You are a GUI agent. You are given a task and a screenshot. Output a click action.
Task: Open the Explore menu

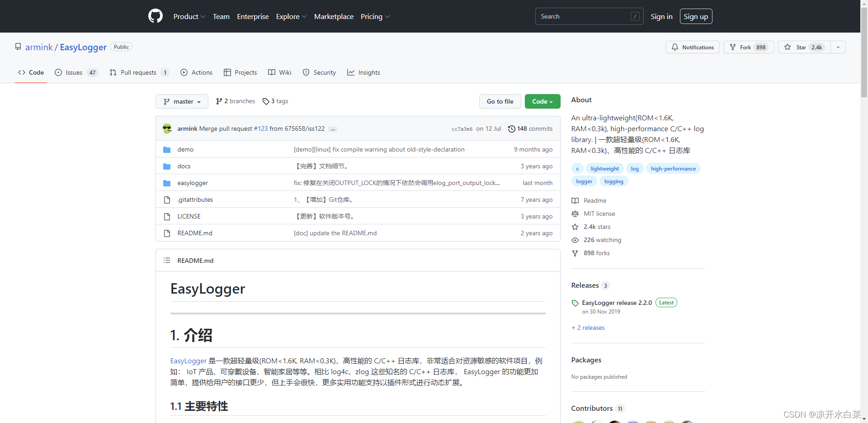coord(292,16)
